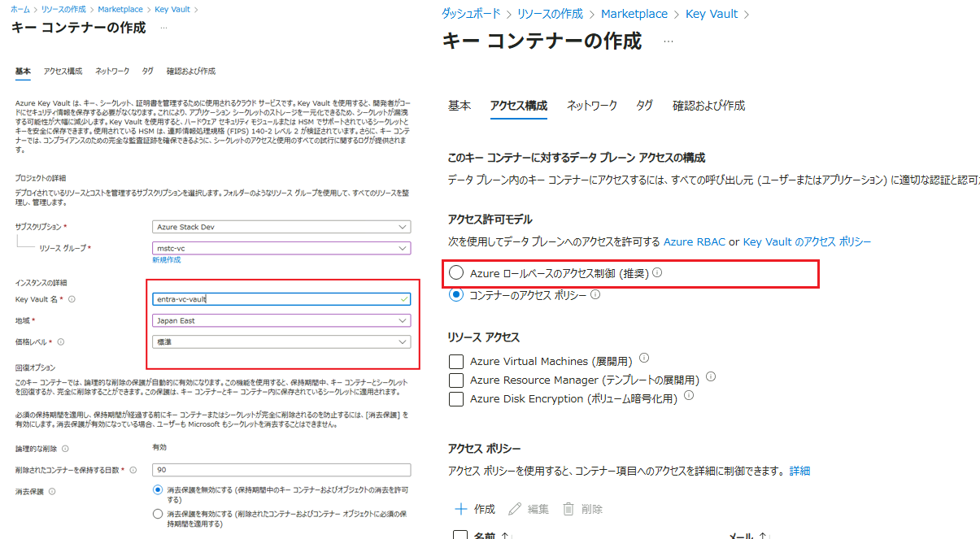Viewport: 980px width, 539px height.
Task: Click the plus icon to create access policy
Action: coord(461,509)
